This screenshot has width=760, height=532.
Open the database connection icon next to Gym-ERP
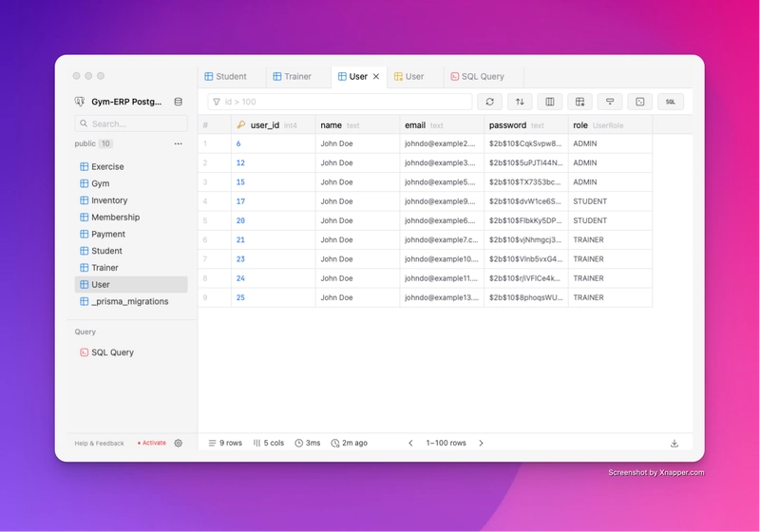pyautogui.click(x=179, y=102)
